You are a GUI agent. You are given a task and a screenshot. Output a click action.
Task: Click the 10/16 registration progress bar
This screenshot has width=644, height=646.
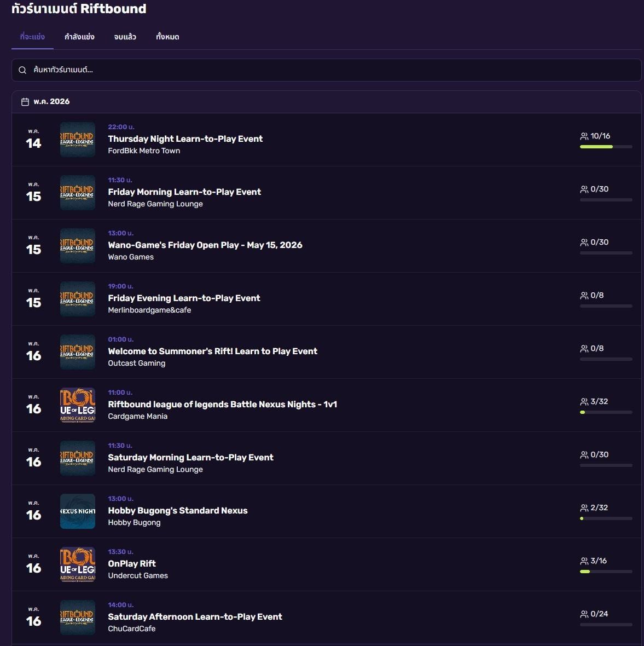tap(606, 147)
